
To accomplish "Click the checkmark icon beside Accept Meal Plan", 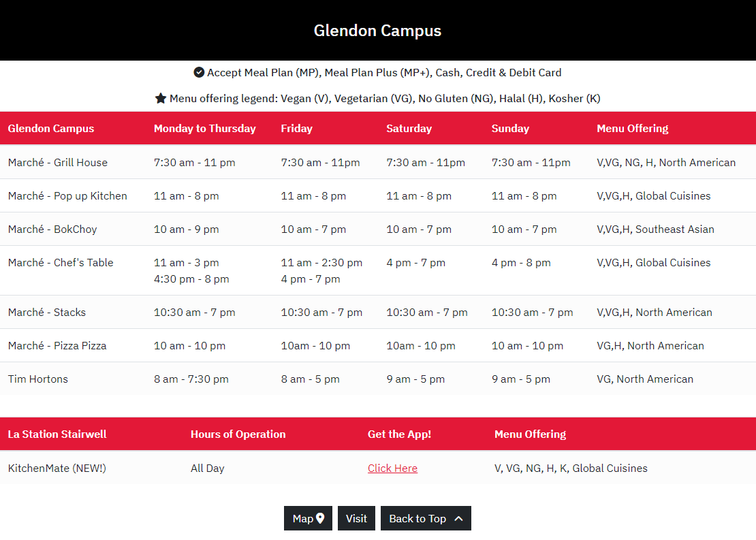I will 199,72.
